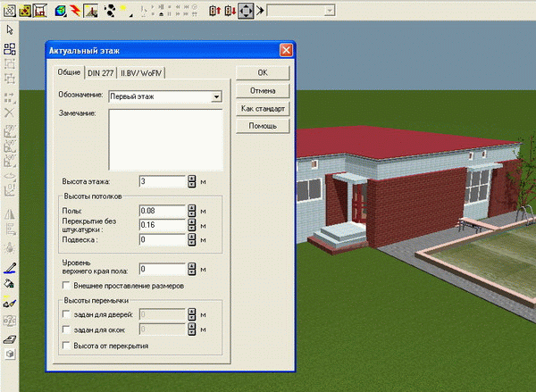Click 'Высота этажа' spinner arrows

[192, 181]
